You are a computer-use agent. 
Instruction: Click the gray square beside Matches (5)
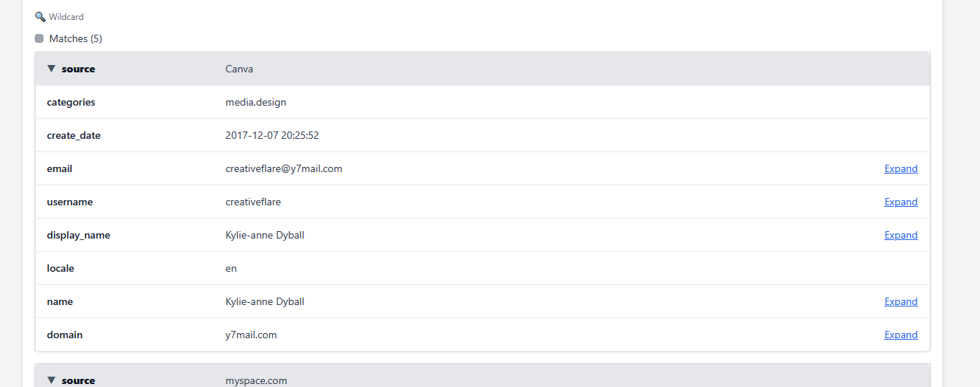coord(39,38)
